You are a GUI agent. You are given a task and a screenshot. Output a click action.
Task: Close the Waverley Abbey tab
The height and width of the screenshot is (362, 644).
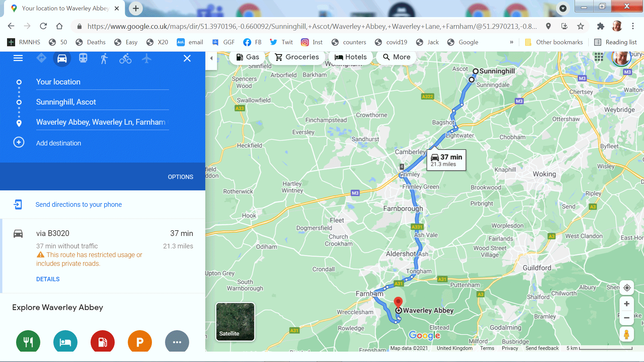(117, 8)
